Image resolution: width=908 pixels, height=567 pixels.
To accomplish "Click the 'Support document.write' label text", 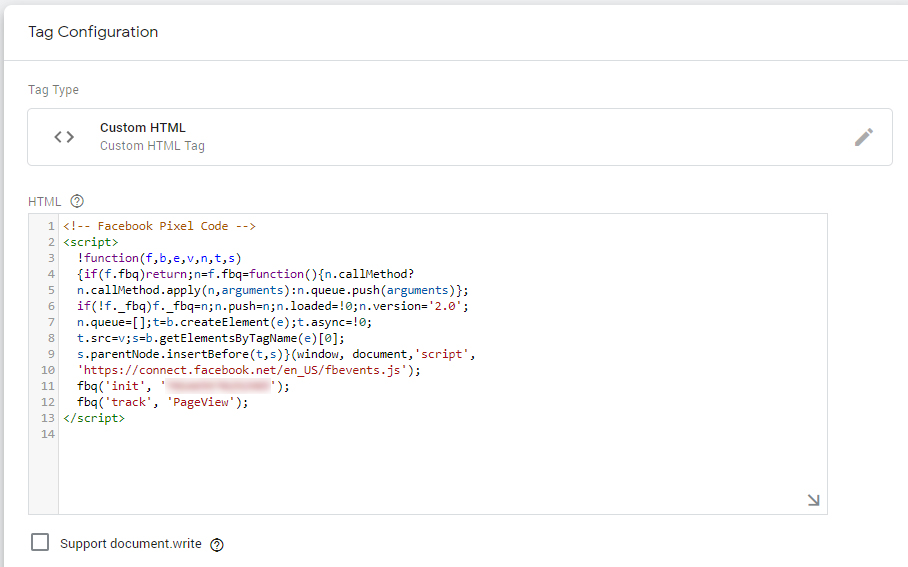I will tap(130, 544).
